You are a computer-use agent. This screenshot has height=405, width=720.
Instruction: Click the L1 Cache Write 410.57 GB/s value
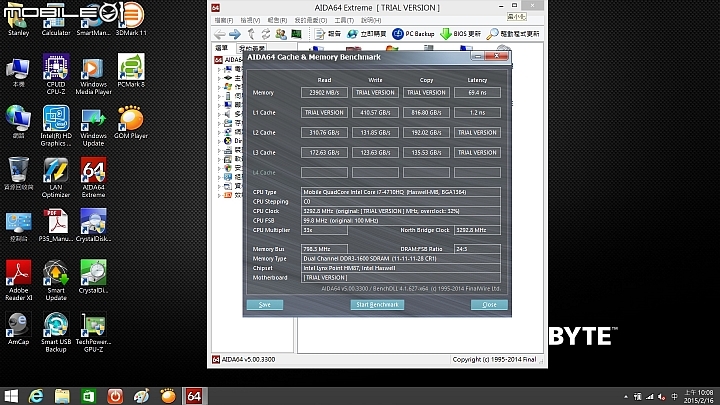click(375, 112)
